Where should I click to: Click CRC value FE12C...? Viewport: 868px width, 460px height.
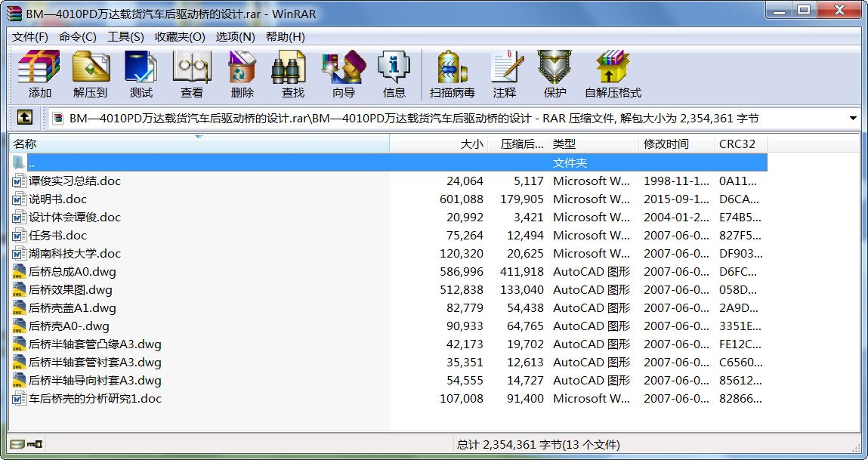point(740,344)
